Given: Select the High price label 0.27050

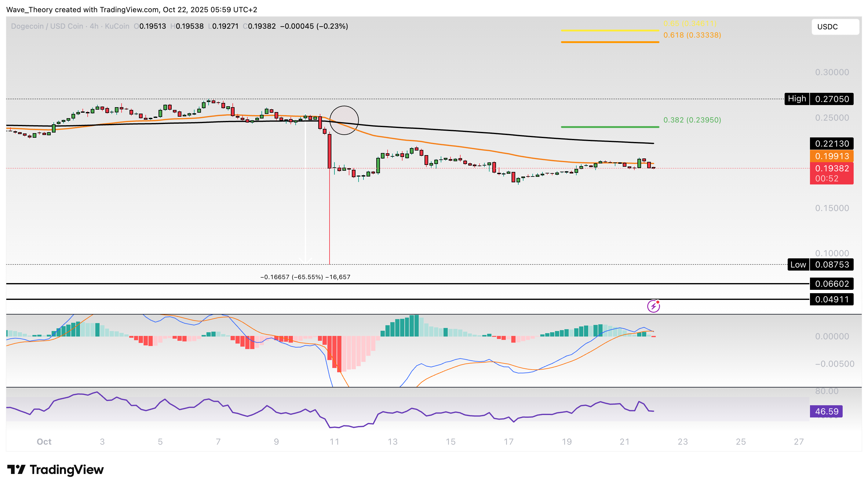Looking at the screenshot, I should (x=831, y=98).
